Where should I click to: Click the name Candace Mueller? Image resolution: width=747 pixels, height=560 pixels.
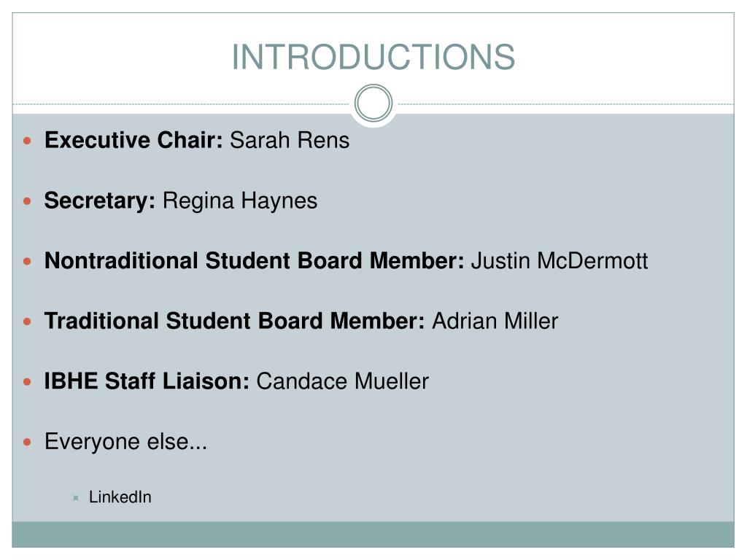342,381
